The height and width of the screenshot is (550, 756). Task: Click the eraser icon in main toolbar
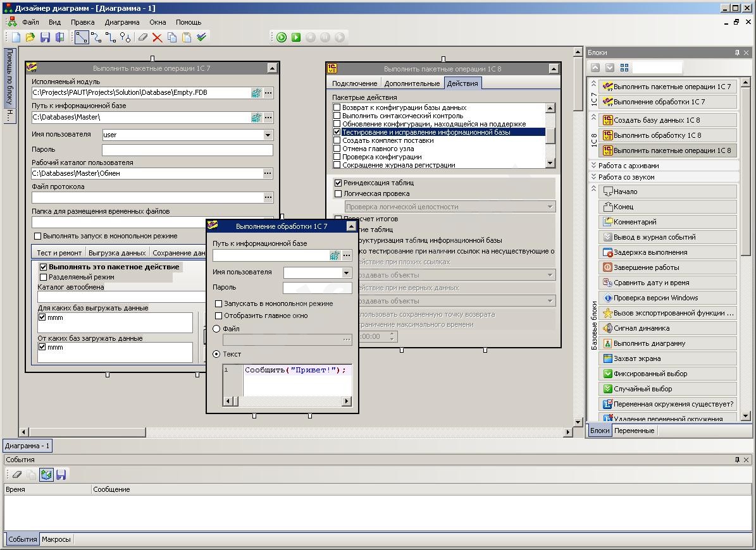coord(143,37)
